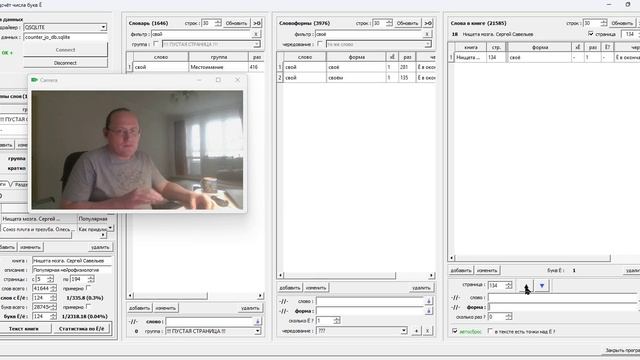
Task: Adjust страница 134 spinner in bottom panel
Action: (x=509, y=285)
